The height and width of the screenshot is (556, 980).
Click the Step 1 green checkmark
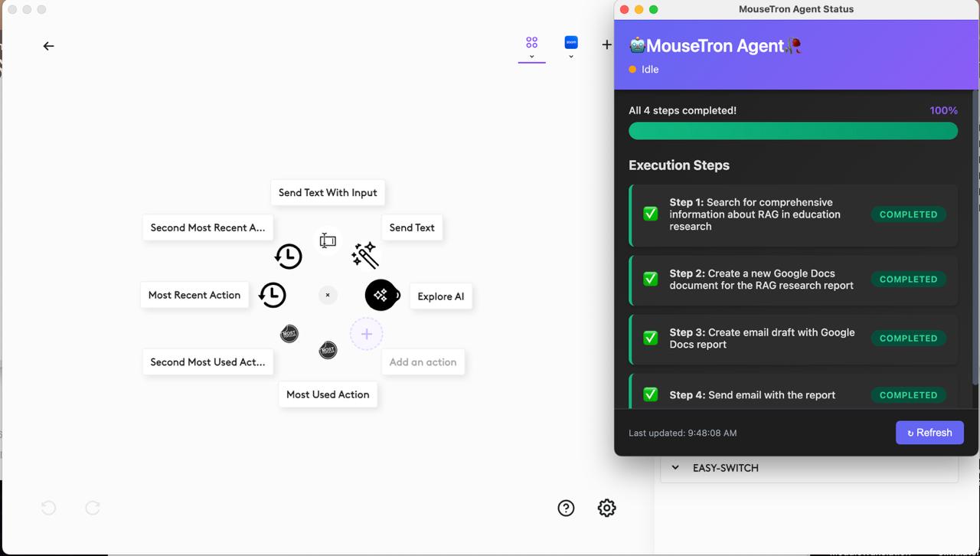pos(651,214)
